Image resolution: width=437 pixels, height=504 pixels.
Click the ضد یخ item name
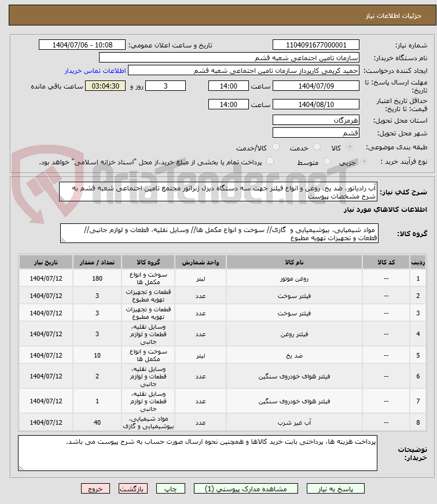click(x=294, y=355)
